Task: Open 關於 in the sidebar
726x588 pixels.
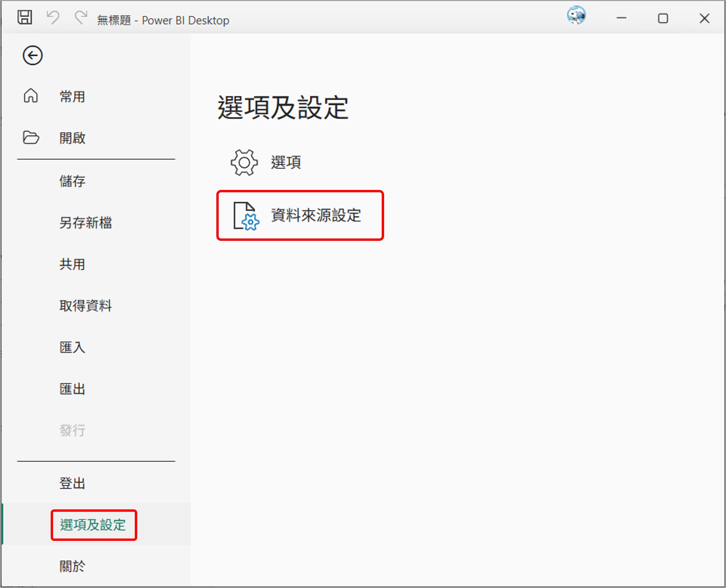Action: coord(72,566)
